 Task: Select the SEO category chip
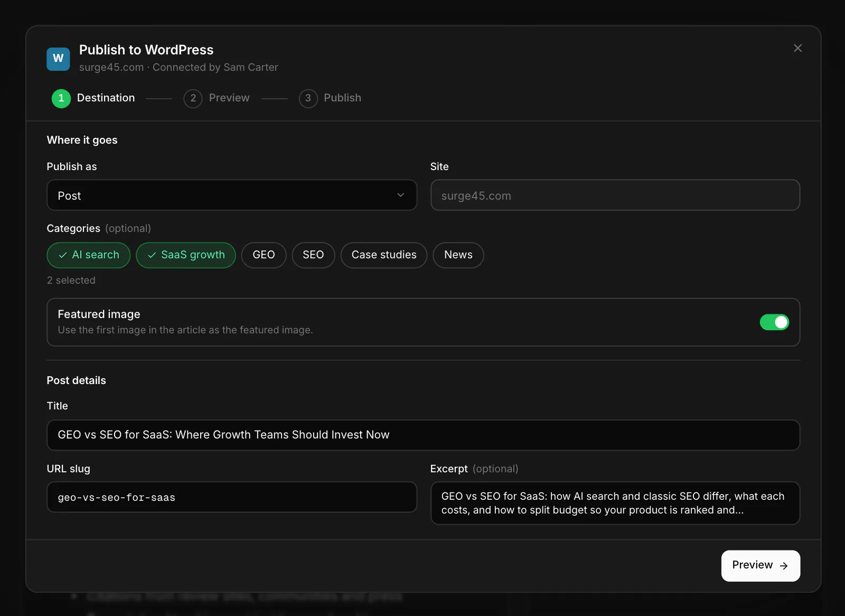313,255
